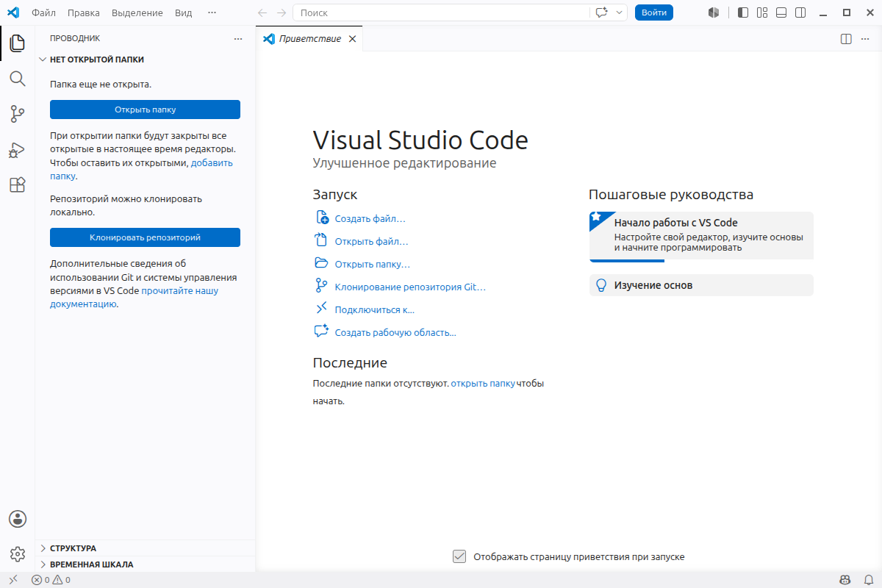Open Начало работы с VS Code walkthrough

[x=701, y=236]
